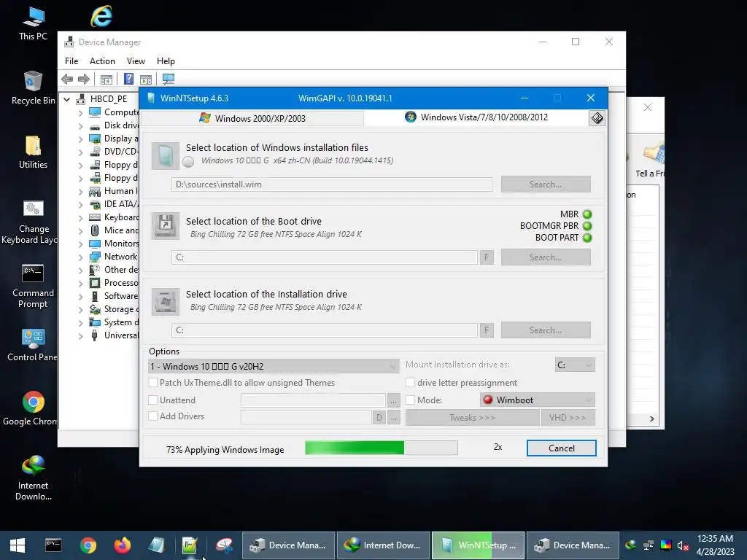Click browse button next to Unattend field

click(393, 400)
